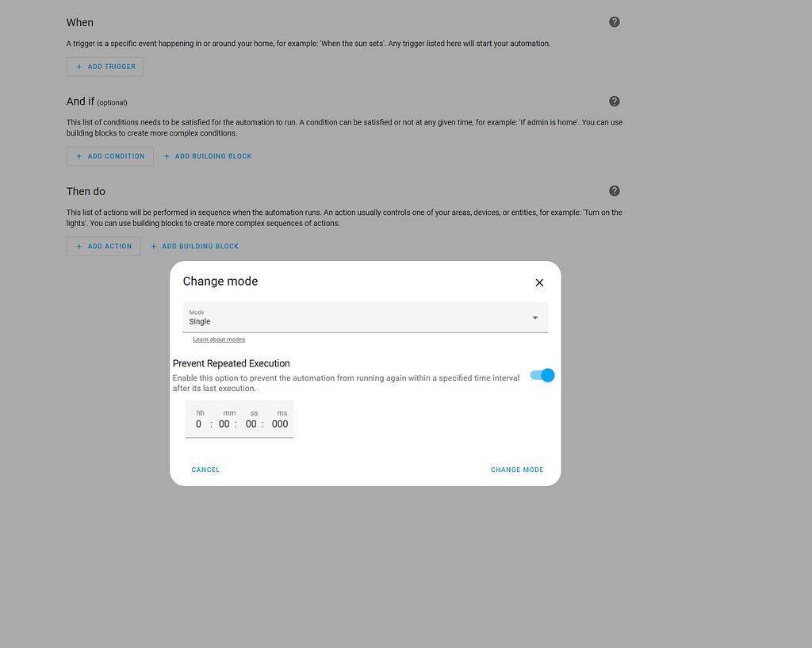Click Cancel in the dialog
The height and width of the screenshot is (648, 812).
point(205,470)
